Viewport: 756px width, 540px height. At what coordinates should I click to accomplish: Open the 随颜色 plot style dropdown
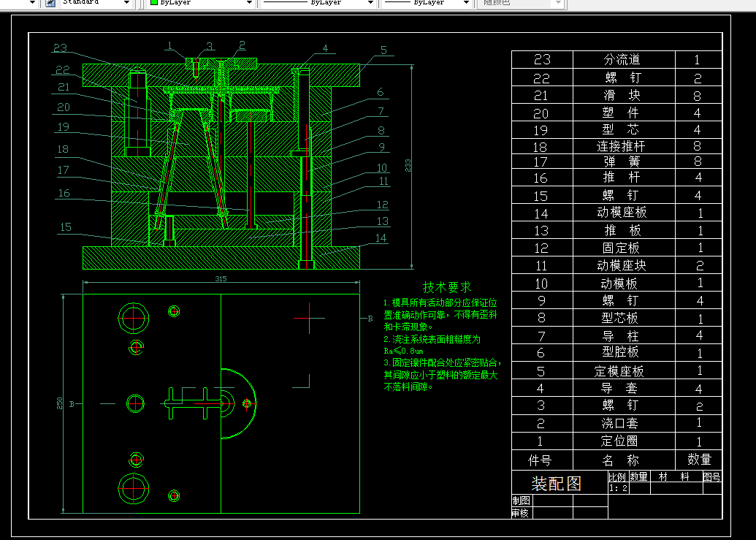[558, 2]
